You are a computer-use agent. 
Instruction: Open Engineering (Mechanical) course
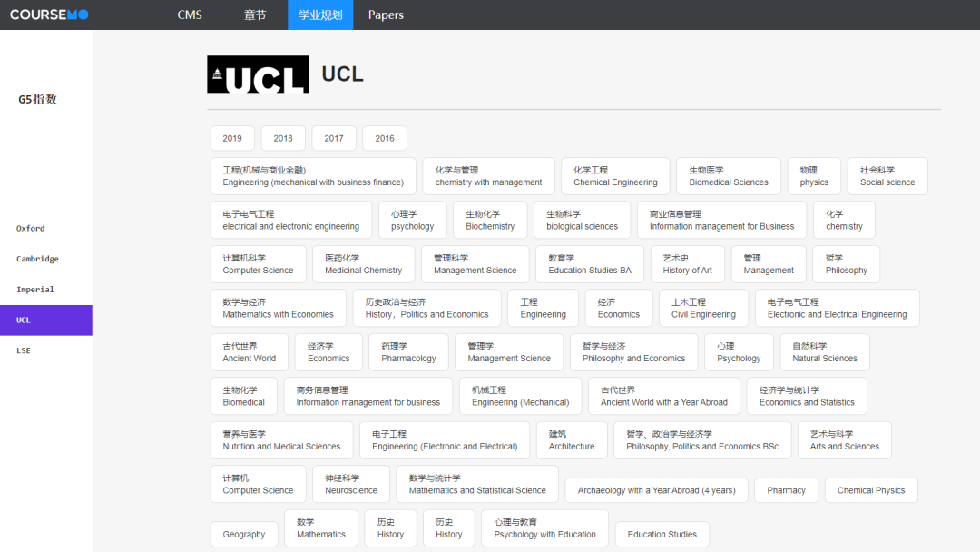coord(521,397)
